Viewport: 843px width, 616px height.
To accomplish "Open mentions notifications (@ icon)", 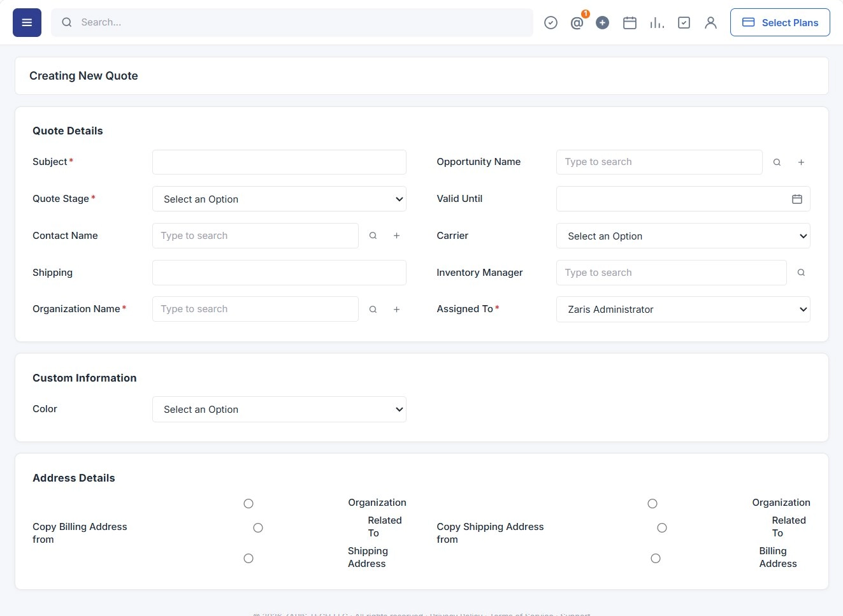I will click(577, 23).
